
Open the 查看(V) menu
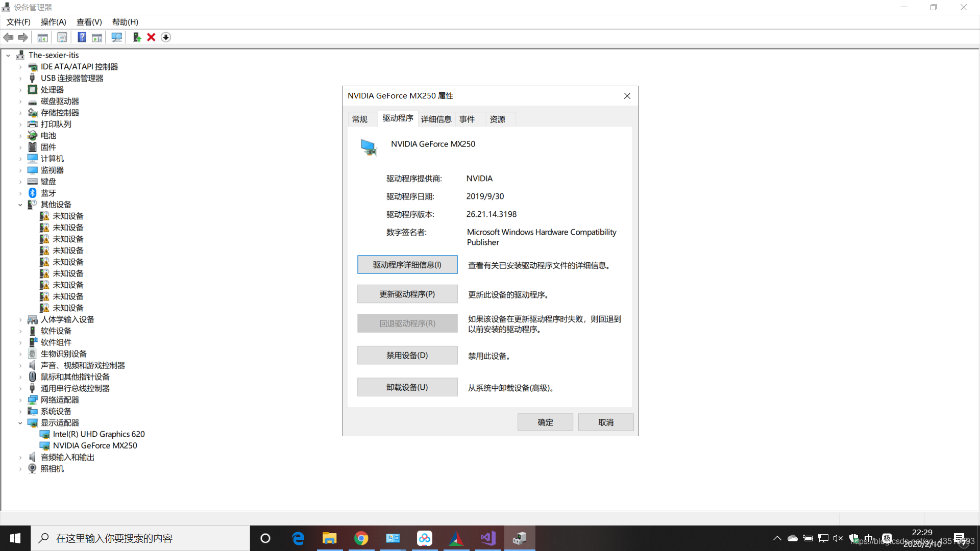pyautogui.click(x=89, y=22)
